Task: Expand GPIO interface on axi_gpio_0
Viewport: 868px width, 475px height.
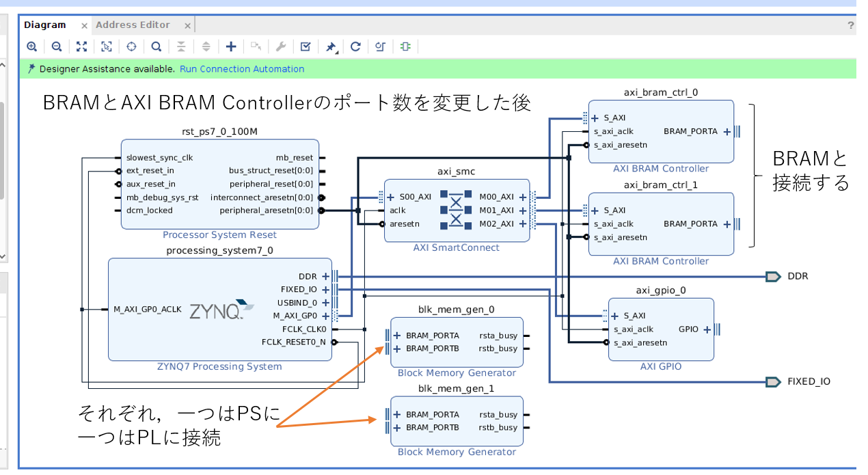Action: coord(707,329)
